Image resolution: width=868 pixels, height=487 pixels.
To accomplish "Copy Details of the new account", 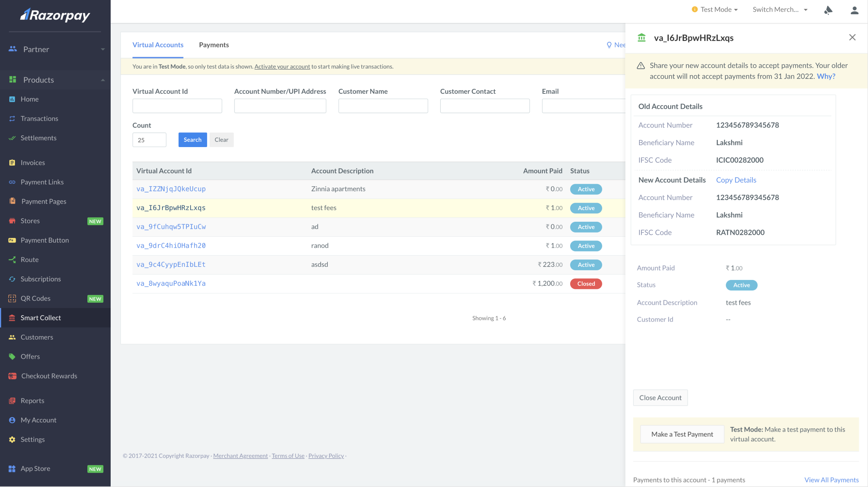I will pyautogui.click(x=736, y=180).
